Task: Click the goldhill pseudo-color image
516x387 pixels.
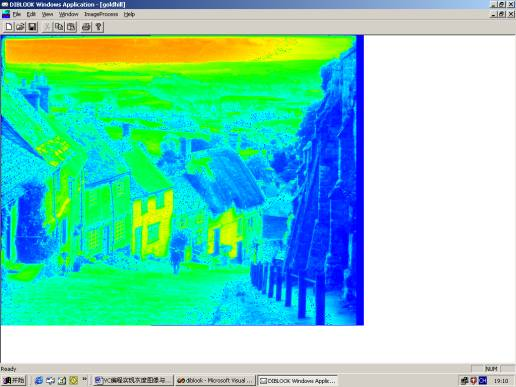Action: [x=182, y=180]
